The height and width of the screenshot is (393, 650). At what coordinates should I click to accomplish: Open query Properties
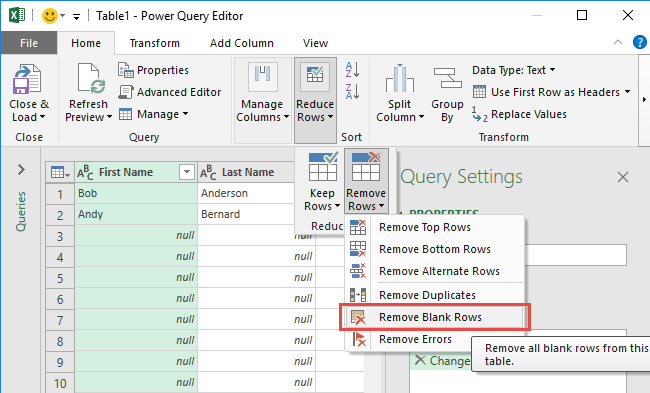(153, 70)
